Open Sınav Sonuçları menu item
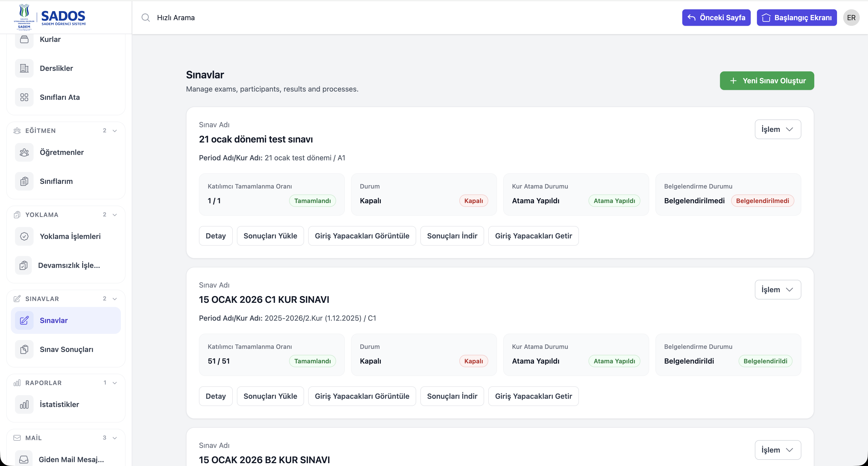Screen dimensions: 868x466 coord(66,349)
